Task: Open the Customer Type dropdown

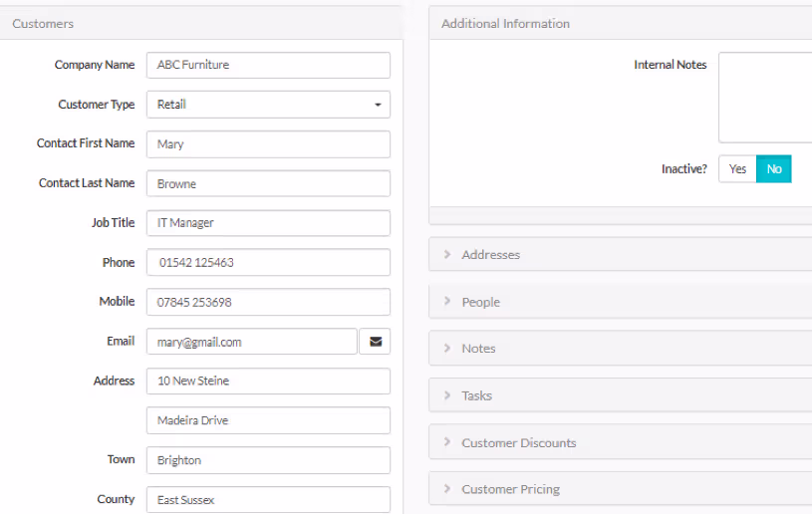Action: pos(268,105)
